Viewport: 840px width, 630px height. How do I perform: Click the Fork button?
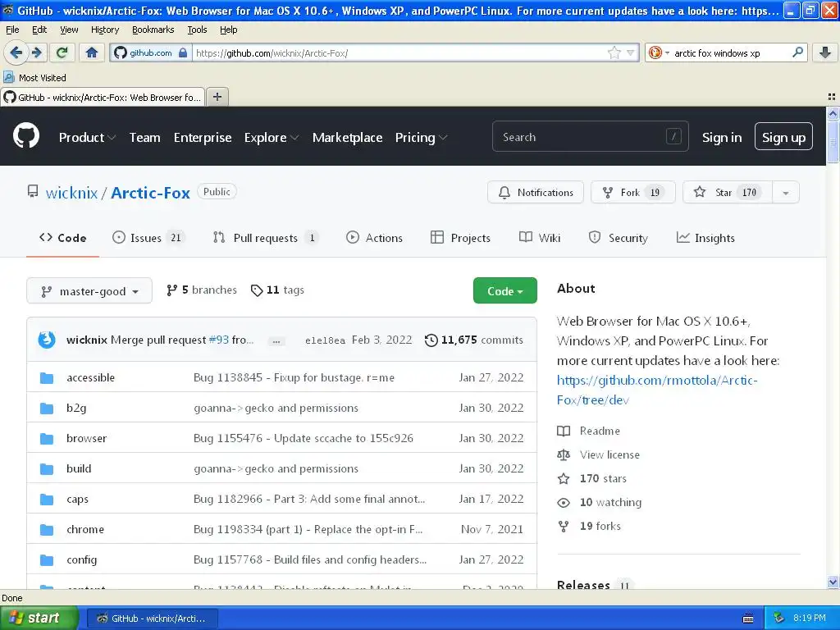pos(632,193)
